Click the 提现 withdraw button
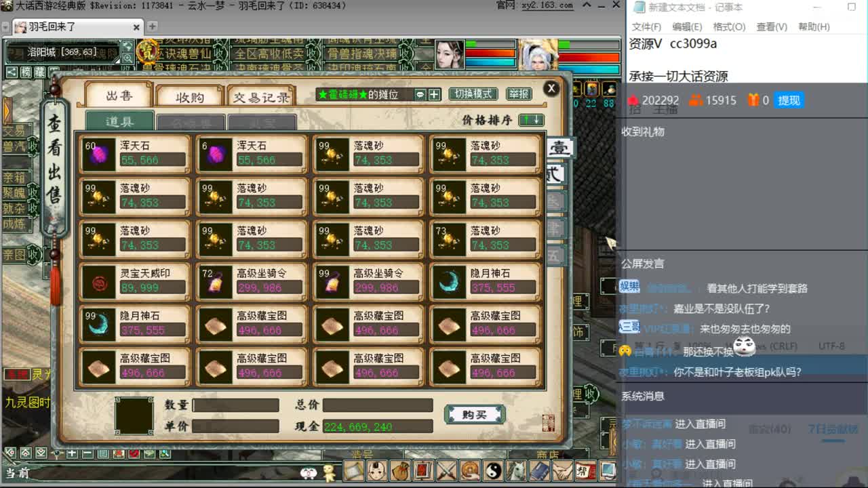Viewport: 868px width, 488px height. 789,100
